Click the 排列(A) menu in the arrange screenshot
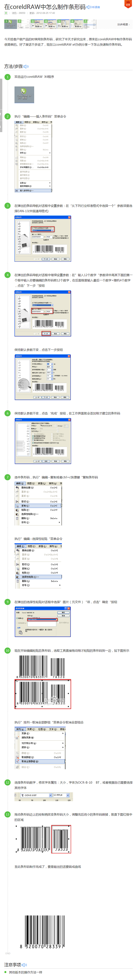The height and width of the screenshot is (980, 136). click(20, 729)
